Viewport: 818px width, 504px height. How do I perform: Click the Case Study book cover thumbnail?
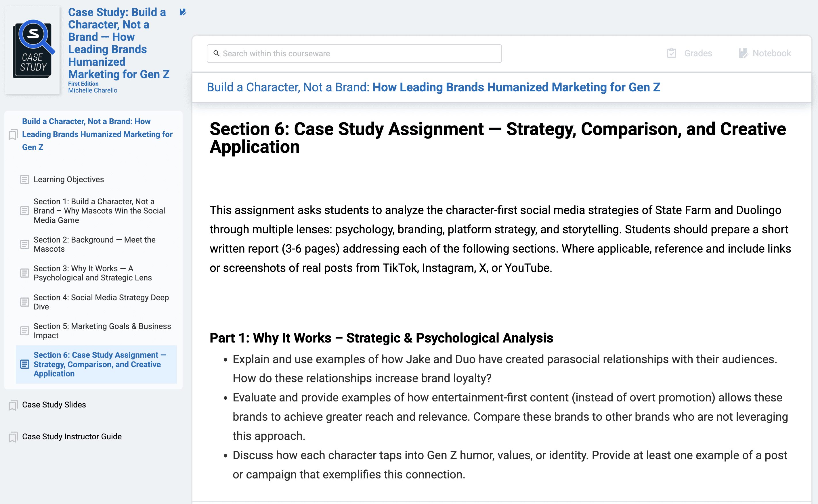pos(33,50)
